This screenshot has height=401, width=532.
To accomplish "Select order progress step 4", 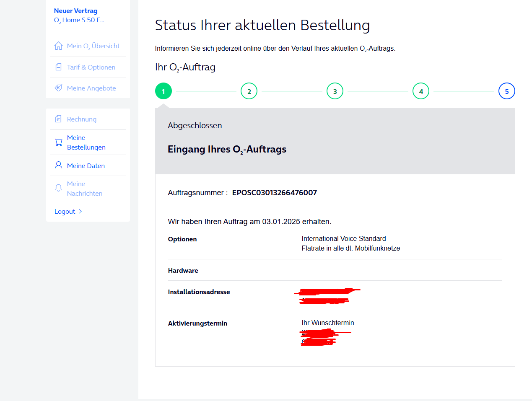I will coord(421,91).
